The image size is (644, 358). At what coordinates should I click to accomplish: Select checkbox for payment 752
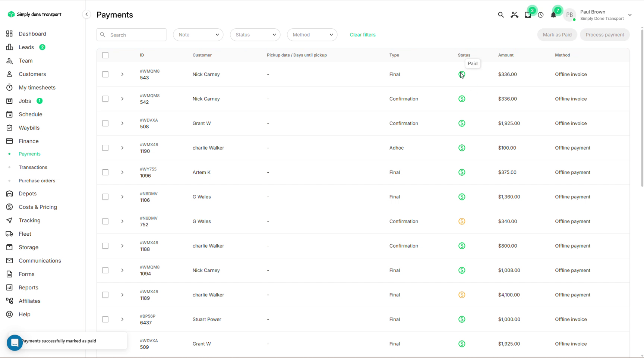(x=105, y=221)
